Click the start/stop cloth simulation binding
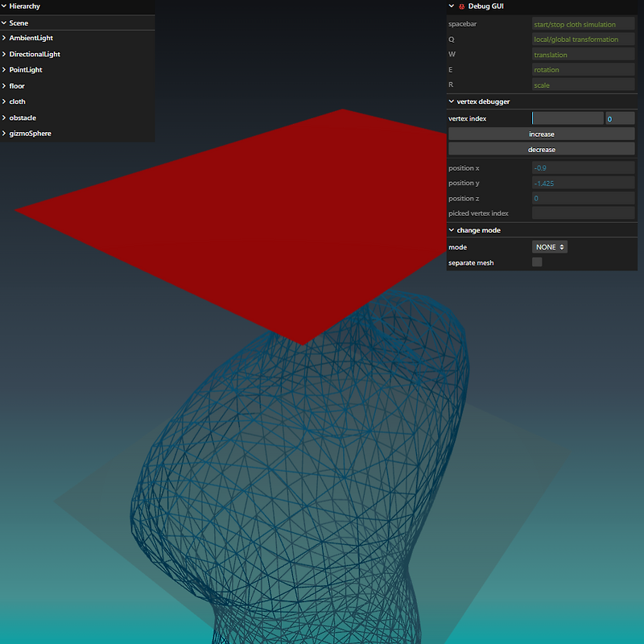This screenshot has height=644, width=644. pos(581,23)
